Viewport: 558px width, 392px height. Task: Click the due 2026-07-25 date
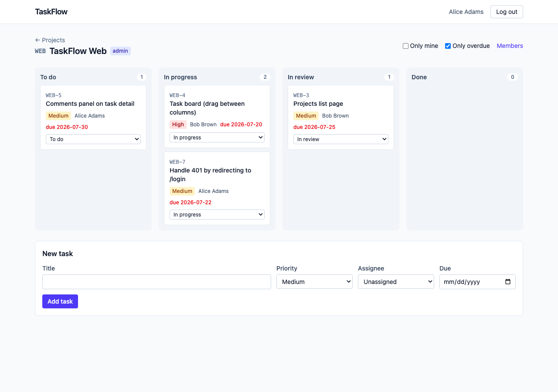coord(314,127)
